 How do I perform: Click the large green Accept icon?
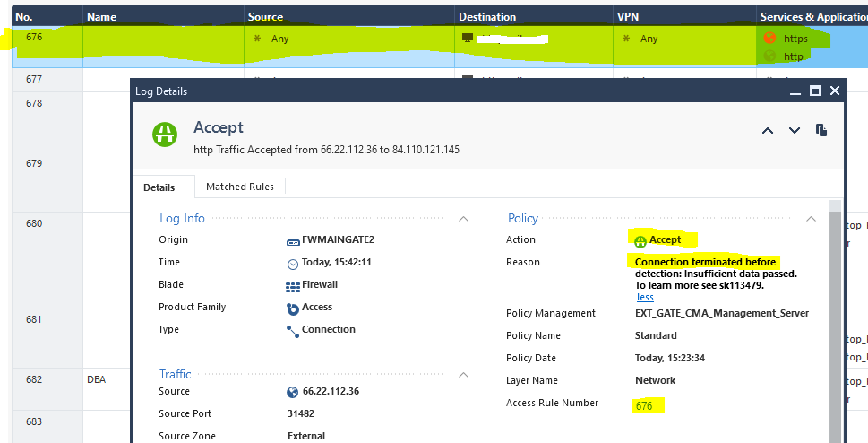[165, 135]
